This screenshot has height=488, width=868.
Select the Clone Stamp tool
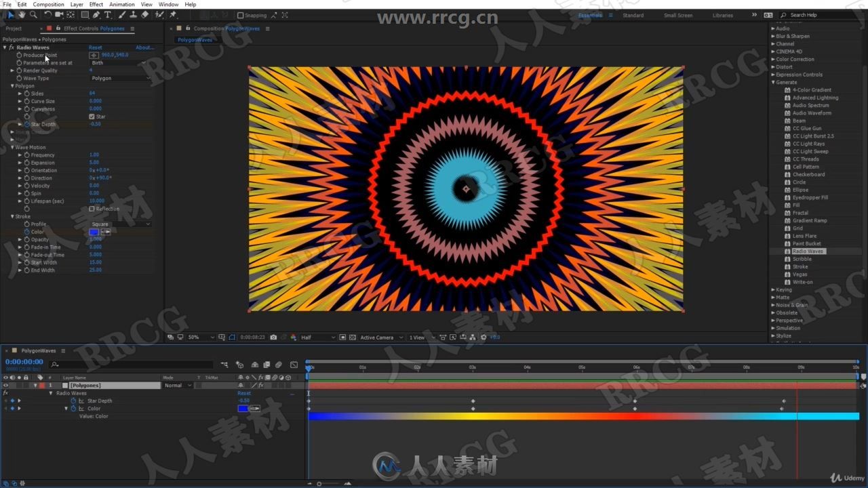(133, 14)
